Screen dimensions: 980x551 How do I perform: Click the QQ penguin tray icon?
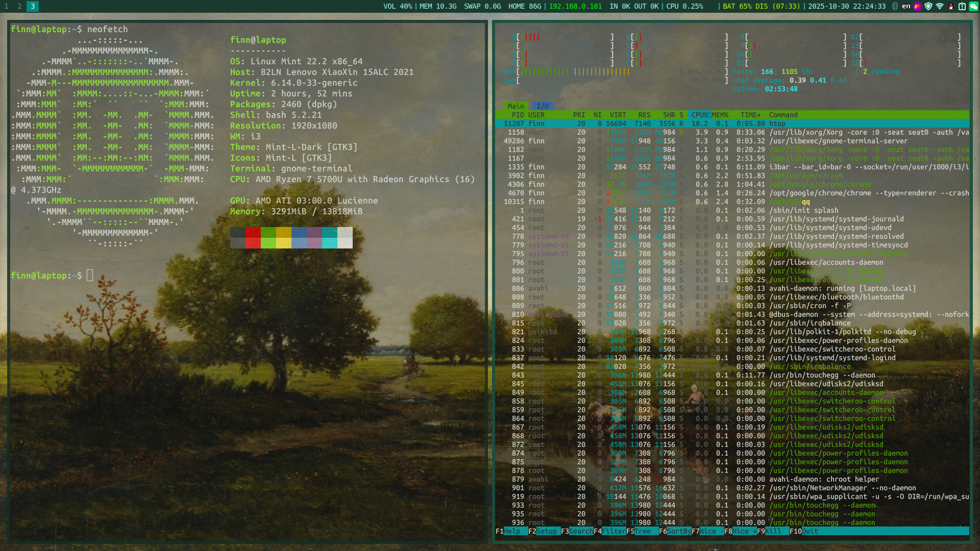pyautogui.click(x=950, y=6)
